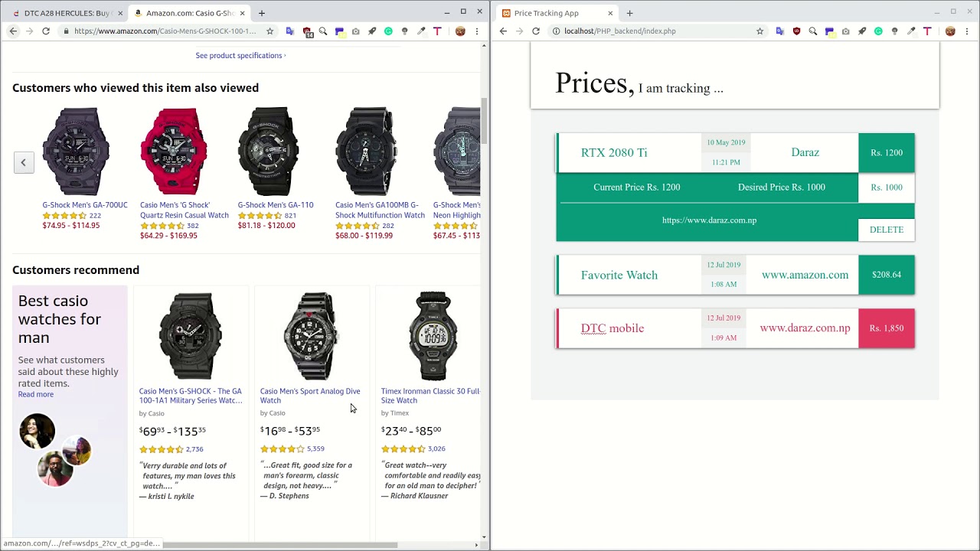Click Read more under Best casio watches
Image resolution: width=980 pixels, height=551 pixels.
coord(36,394)
